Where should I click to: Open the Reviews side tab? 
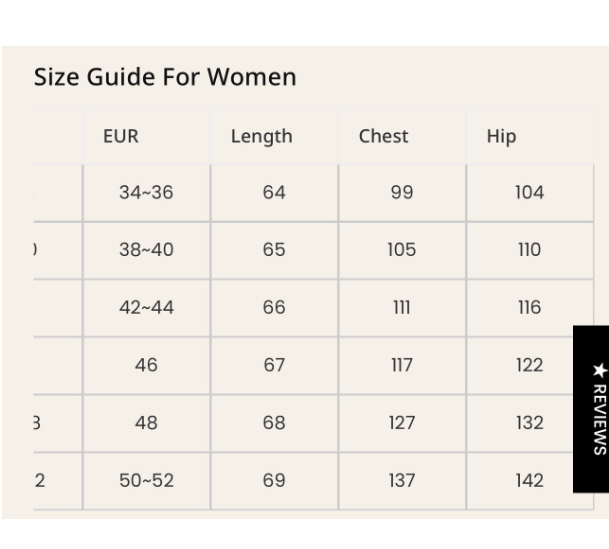[x=591, y=408]
